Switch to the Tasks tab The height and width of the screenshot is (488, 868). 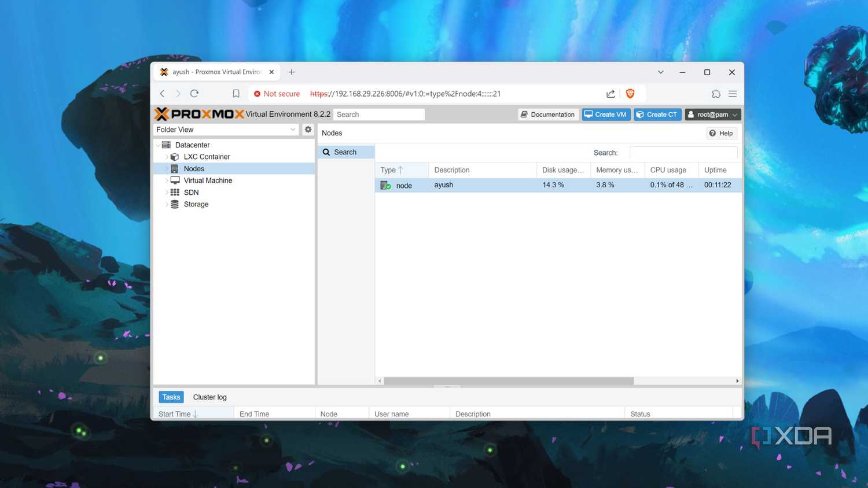point(171,397)
